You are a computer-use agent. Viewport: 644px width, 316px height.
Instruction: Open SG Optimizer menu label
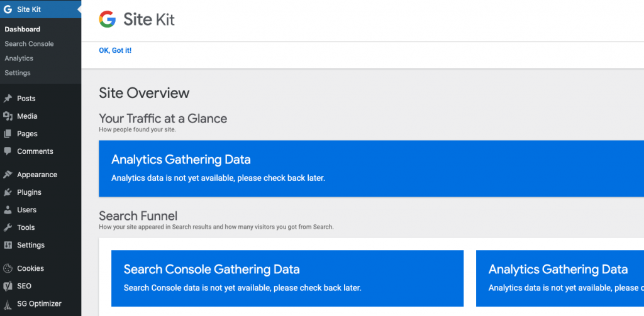click(39, 303)
